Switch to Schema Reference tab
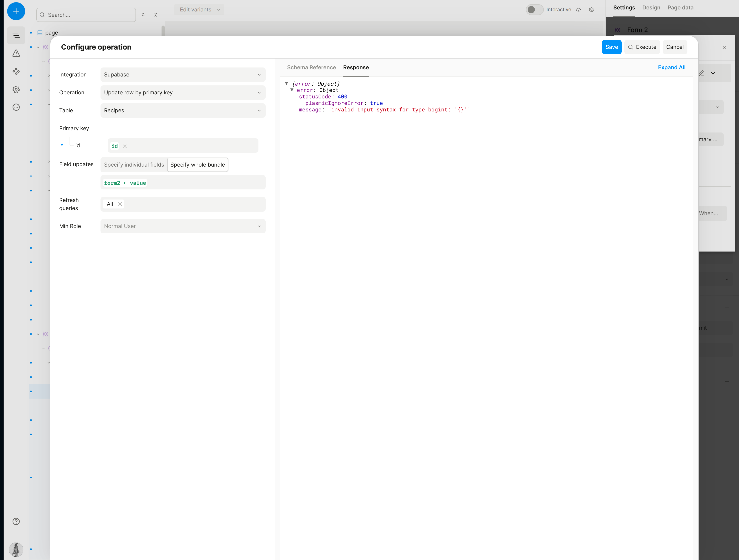This screenshot has height=560, width=739. pyautogui.click(x=311, y=67)
